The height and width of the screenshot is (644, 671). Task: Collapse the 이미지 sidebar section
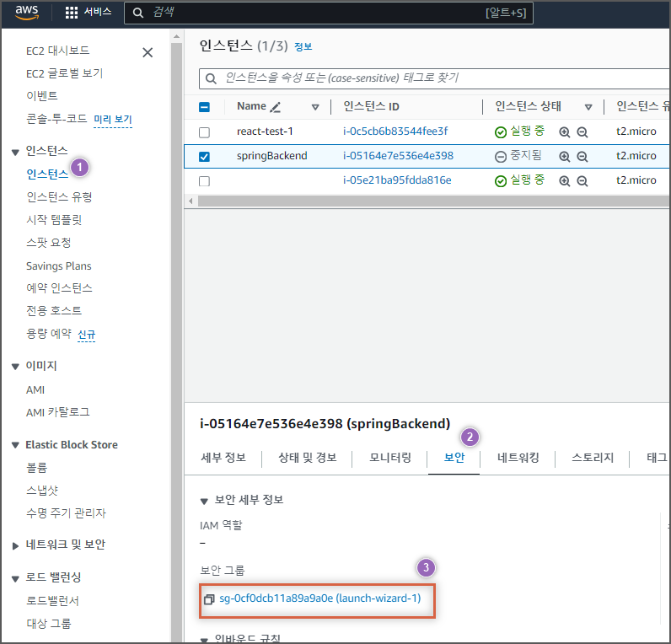15,367
